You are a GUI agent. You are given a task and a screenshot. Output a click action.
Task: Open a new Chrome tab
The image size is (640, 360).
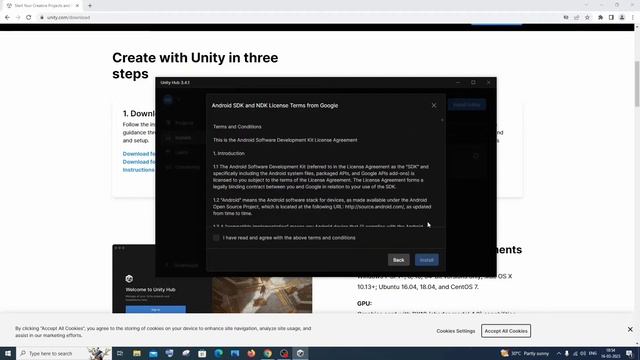tap(90, 6)
